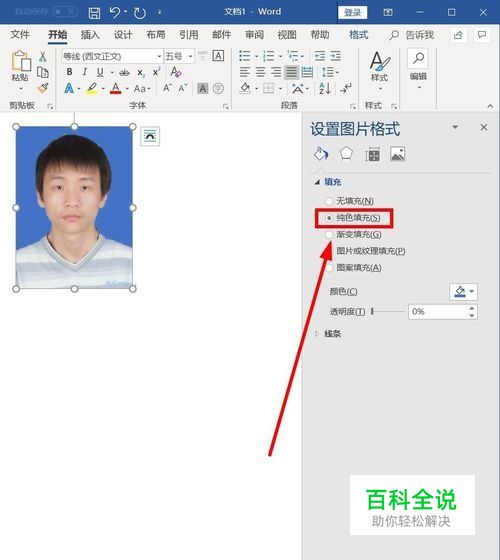The height and width of the screenshot is (560, 500).
Task: Click the numbered list icon
Action: point(269,56)
